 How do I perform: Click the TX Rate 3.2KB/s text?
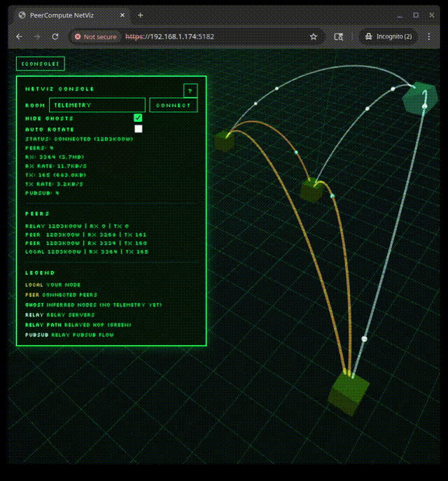point(54,184)
